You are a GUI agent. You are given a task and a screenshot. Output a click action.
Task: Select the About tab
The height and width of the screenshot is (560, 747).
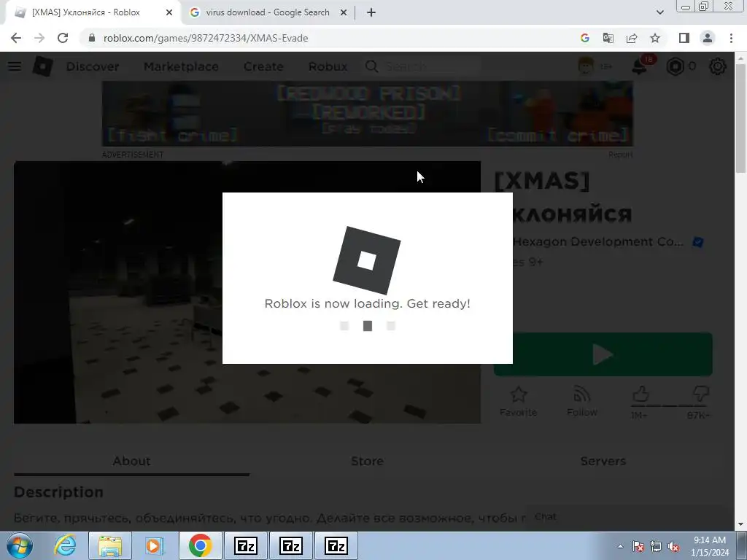(131, 461)
